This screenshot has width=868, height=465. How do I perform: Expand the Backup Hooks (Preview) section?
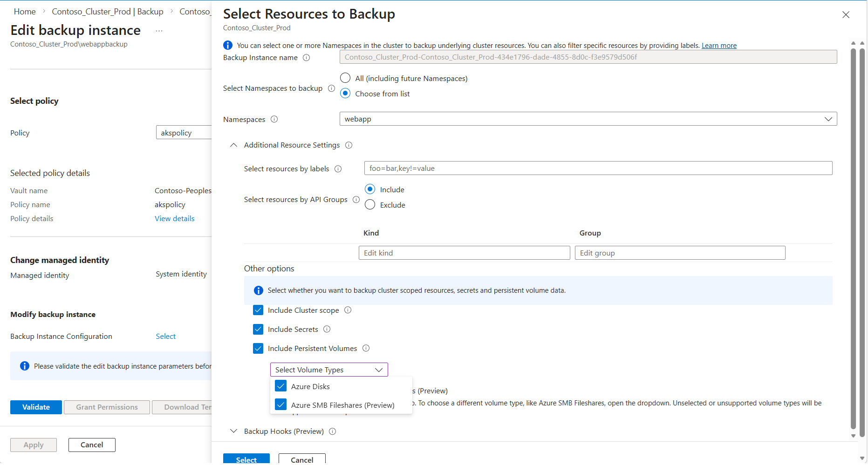[234, 431]
